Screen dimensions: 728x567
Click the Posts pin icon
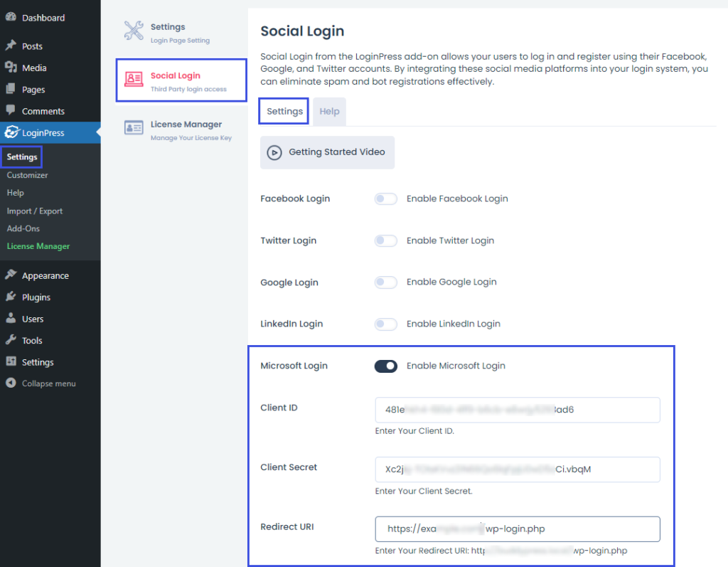(x=11, y=46)
